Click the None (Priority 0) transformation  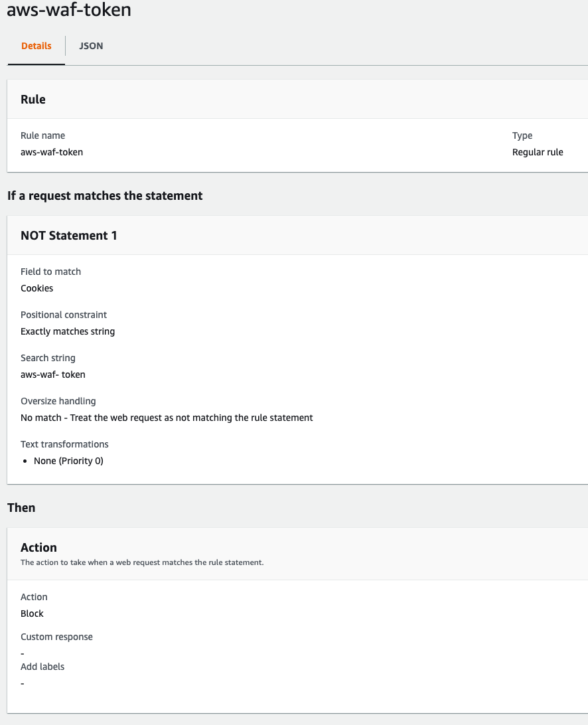pyautogui.click(x=68, y=461)
